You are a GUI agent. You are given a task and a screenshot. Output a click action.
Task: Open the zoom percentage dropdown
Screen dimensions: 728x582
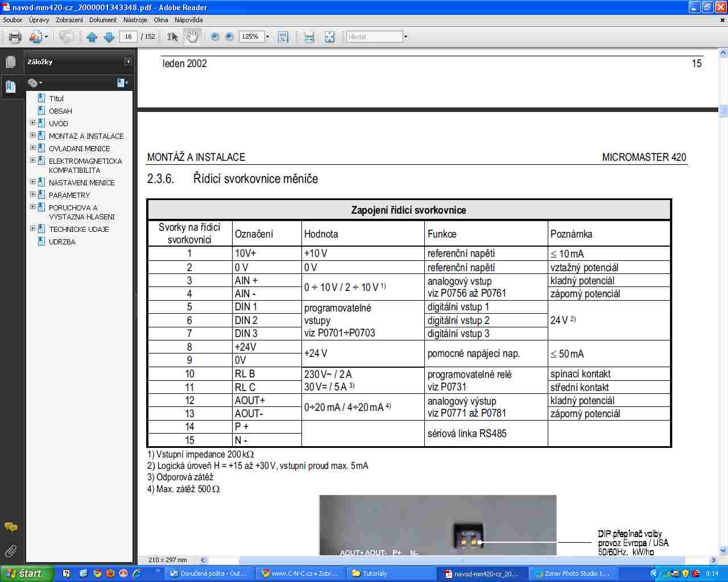pos(267,37)
